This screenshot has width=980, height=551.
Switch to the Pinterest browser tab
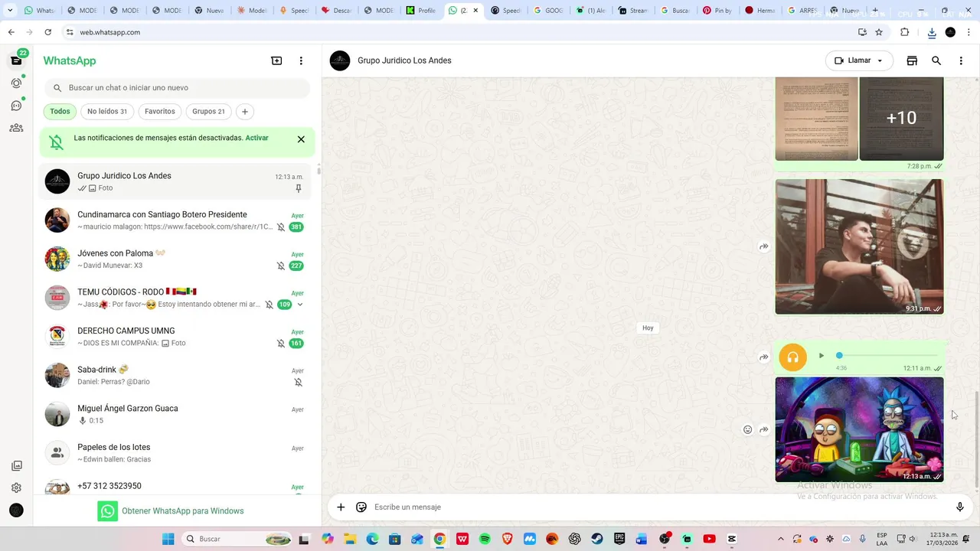coord(717,11)
